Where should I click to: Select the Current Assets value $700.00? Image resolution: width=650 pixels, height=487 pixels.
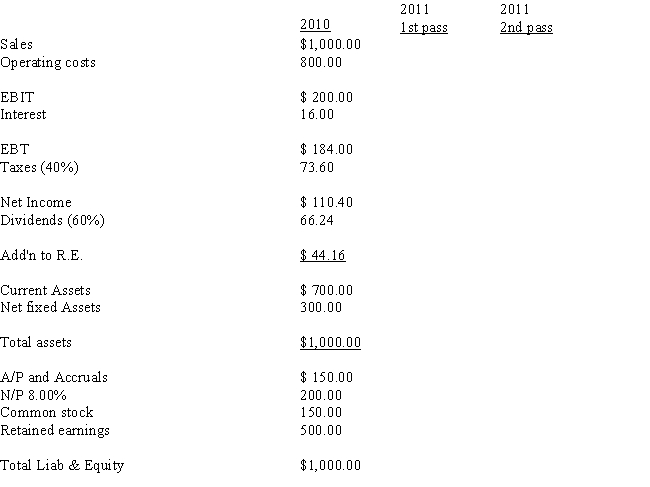pyautogui.click(x=326, y=290)
